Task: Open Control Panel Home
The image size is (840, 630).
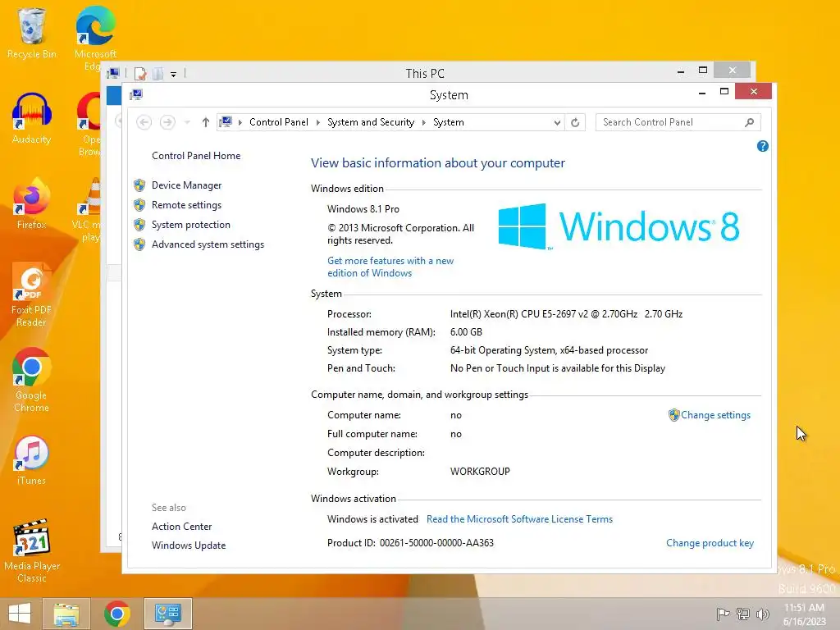Action: pyautogui.click(x=196, y=156)
